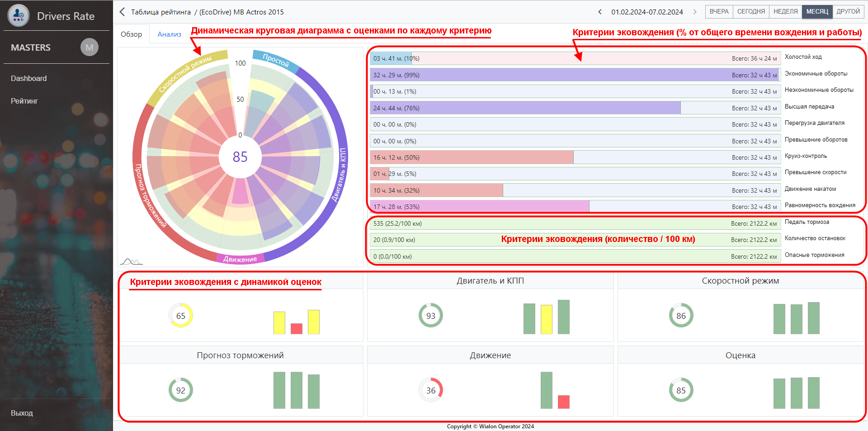Click the Экономичные обороты progress bar

point(574,75)
